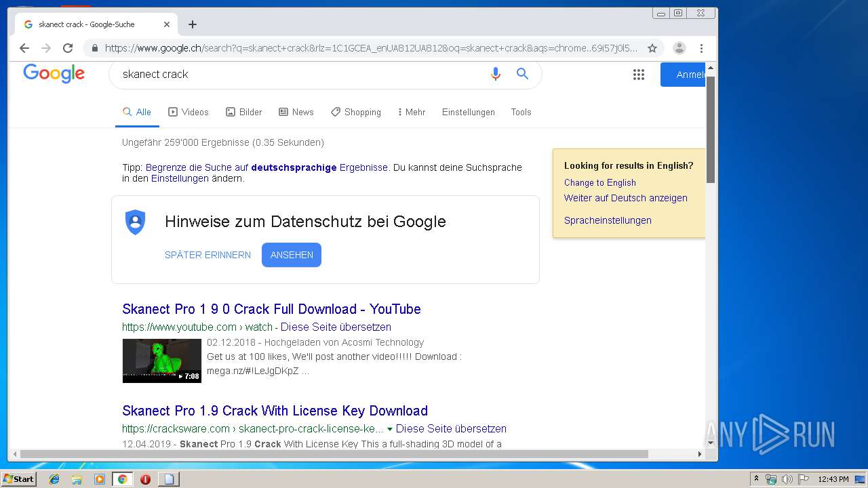This screenshot has height=488, width=868.
Task: Click Weiter auf Deutsch anzeigen link
Action: [x=626, y=198]
